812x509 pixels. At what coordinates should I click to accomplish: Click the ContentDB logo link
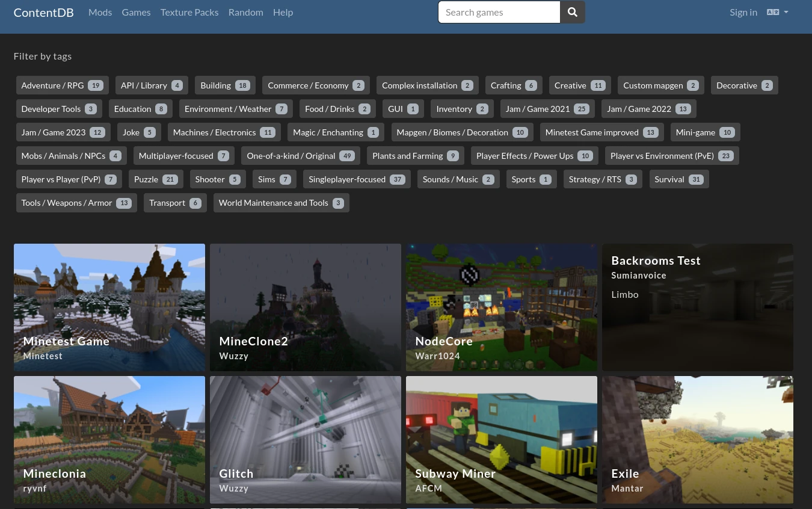[43, 12]
